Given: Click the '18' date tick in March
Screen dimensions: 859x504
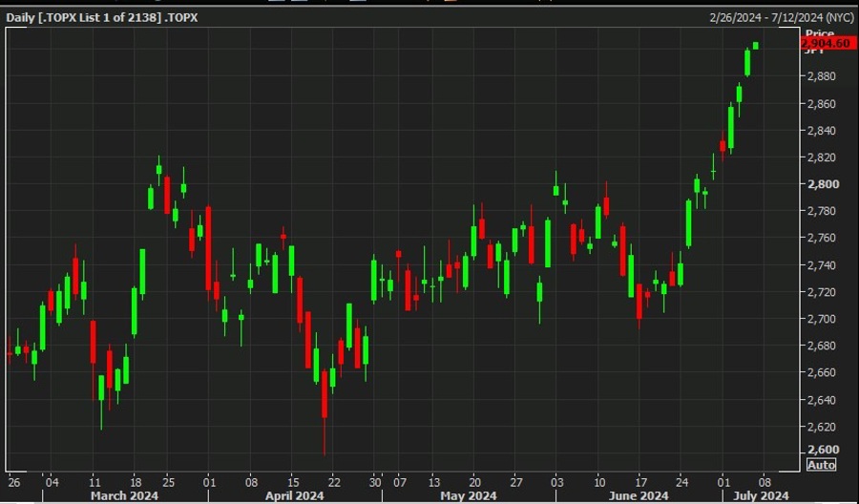Looking at the screenshot, I should pos(135,483).
